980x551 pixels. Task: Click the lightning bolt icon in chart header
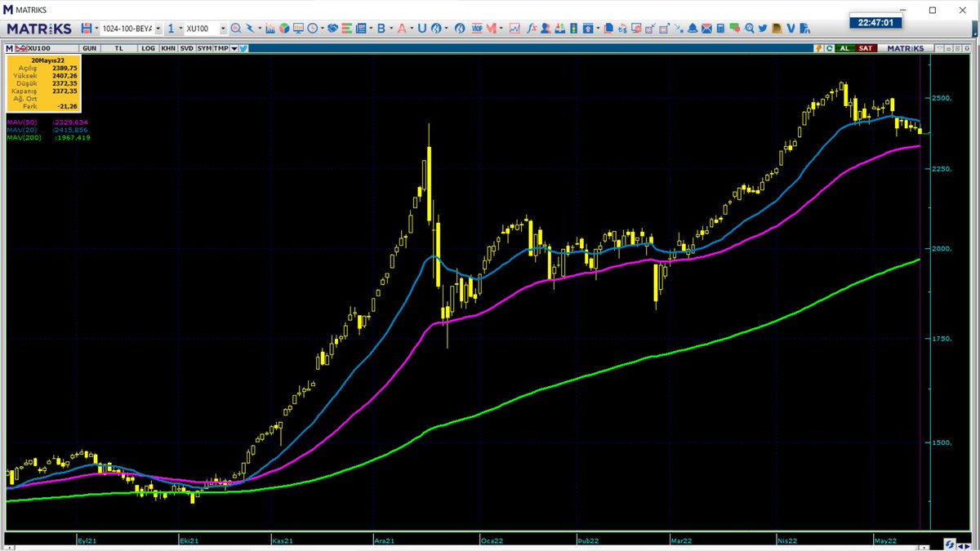point(818,48)
